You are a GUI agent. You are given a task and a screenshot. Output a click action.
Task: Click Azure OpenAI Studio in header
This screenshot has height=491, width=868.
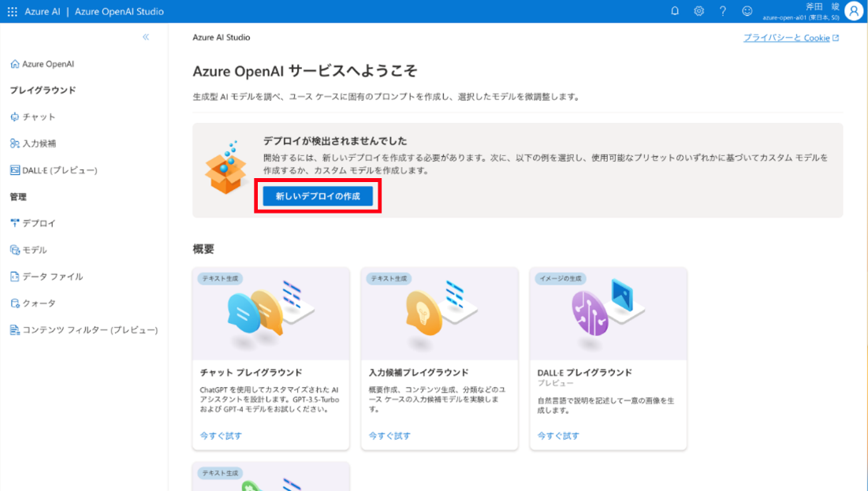pyautogui.click(x=119, y=11)
